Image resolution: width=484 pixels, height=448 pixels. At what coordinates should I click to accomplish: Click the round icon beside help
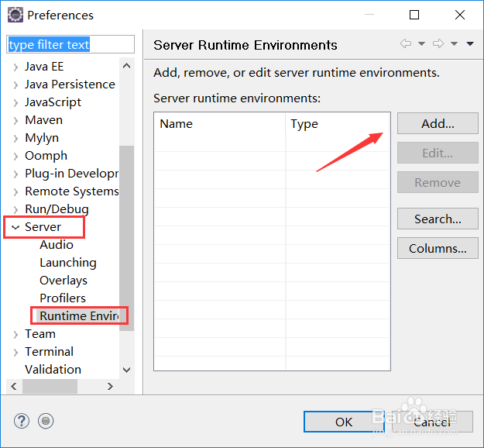46,421
